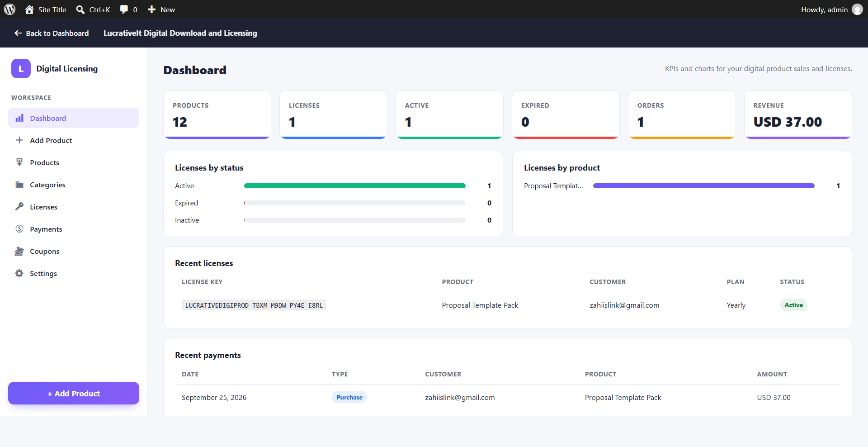Screen dimensions: 868x447
Task: Click the Active license status bar
Action: point(355,185)
